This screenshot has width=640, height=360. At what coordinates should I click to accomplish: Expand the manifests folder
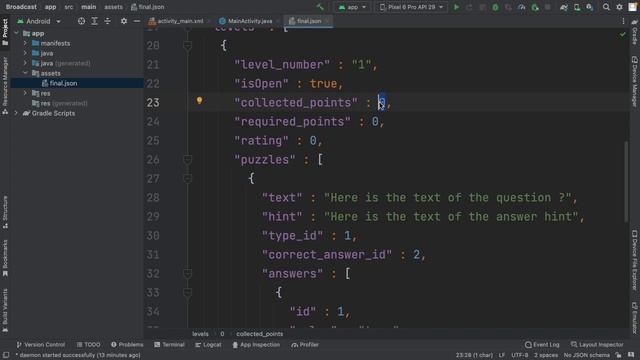25,43
